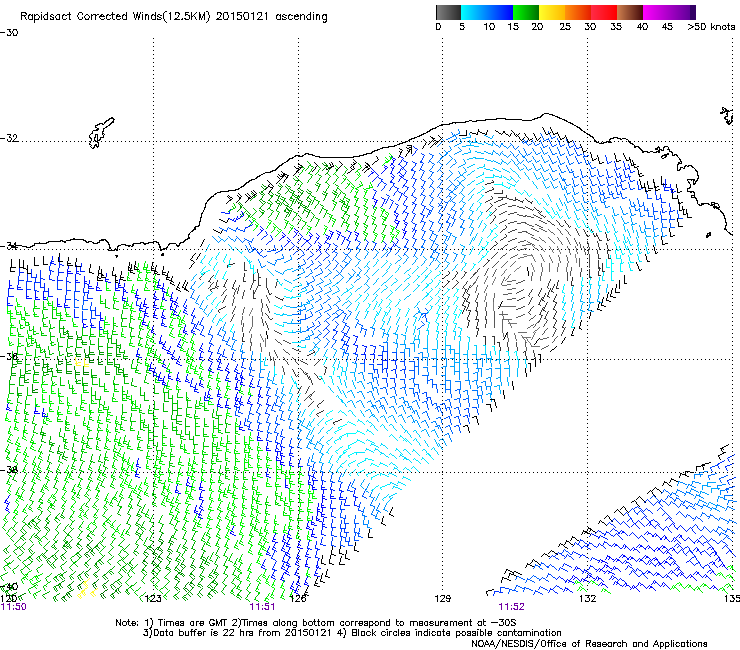Click the green 15-20 knots legend segment

click(x=526, y=12)
